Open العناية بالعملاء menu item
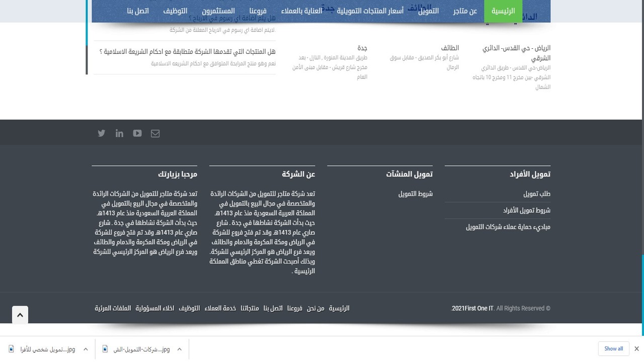Screen dimensions: 644x362 pos(301,11)
